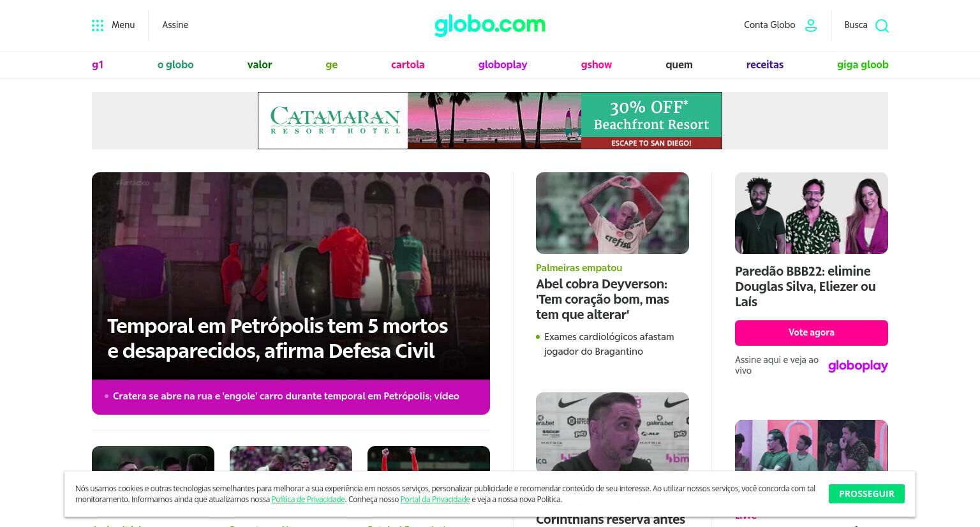Click the globo.com logo

click(490, 25)
